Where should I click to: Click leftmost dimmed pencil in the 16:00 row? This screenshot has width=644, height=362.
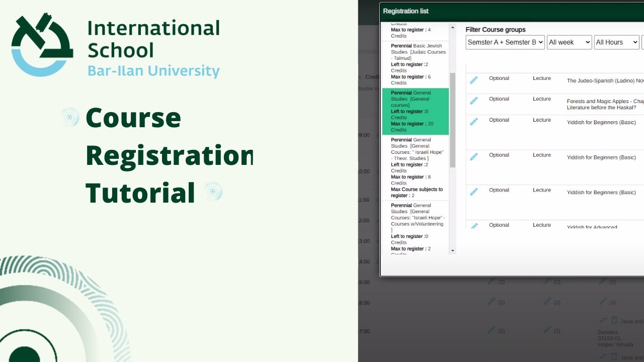(492, 302)
